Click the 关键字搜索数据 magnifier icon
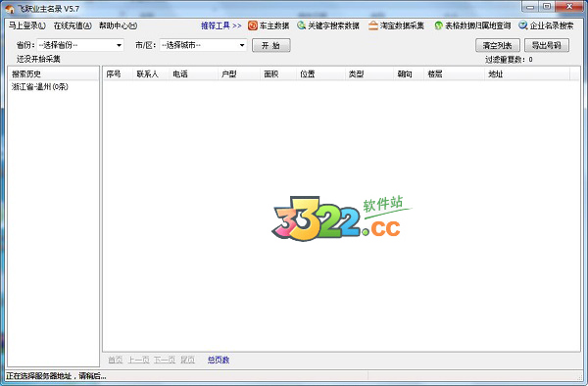Image resolution: width=588 pixels, height=386 pixels. (x=301, y=25)
